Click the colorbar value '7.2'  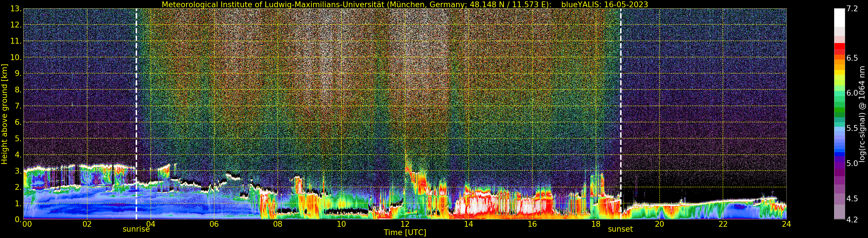click(x=852, y=9)
